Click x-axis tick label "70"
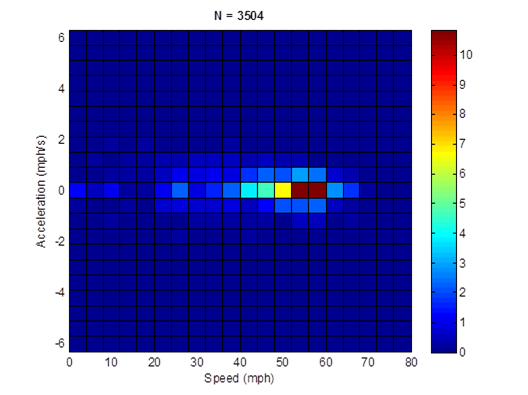The width and height of the screenshot is (528, 395). [x=368, y=363]
